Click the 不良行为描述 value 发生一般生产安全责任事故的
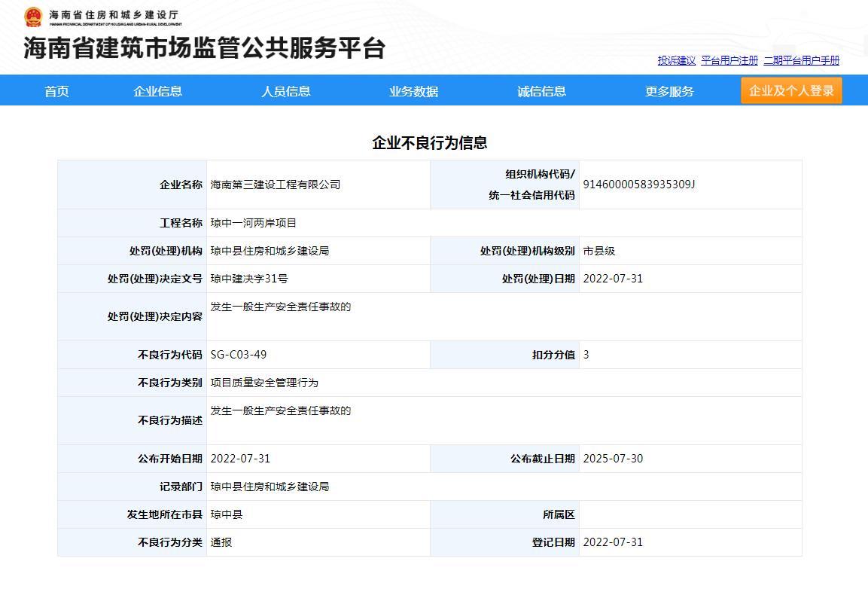868x598 pixels. (x=281, y=411)
